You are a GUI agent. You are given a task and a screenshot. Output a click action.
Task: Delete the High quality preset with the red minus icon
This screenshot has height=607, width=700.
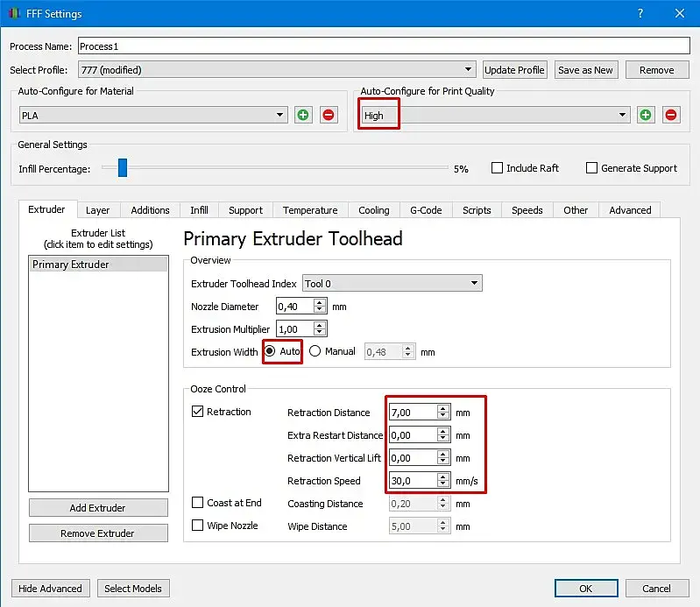pos(670,115)
